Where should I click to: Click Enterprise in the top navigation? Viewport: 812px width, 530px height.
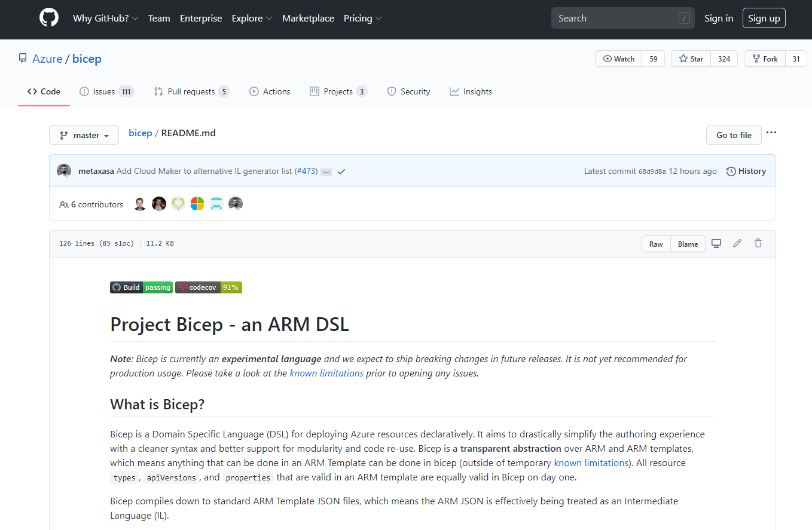[x=201, y=19]
